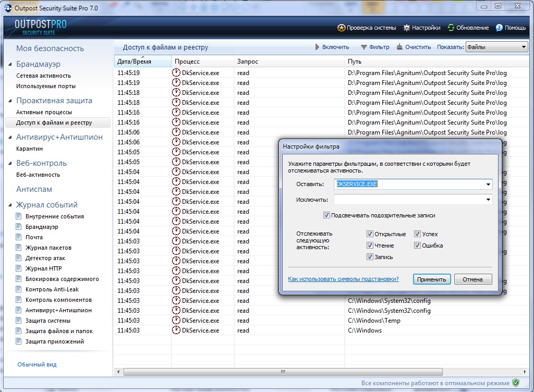
Task: Uncheck the Запись checkbox
Action: (x=370, y=257)
